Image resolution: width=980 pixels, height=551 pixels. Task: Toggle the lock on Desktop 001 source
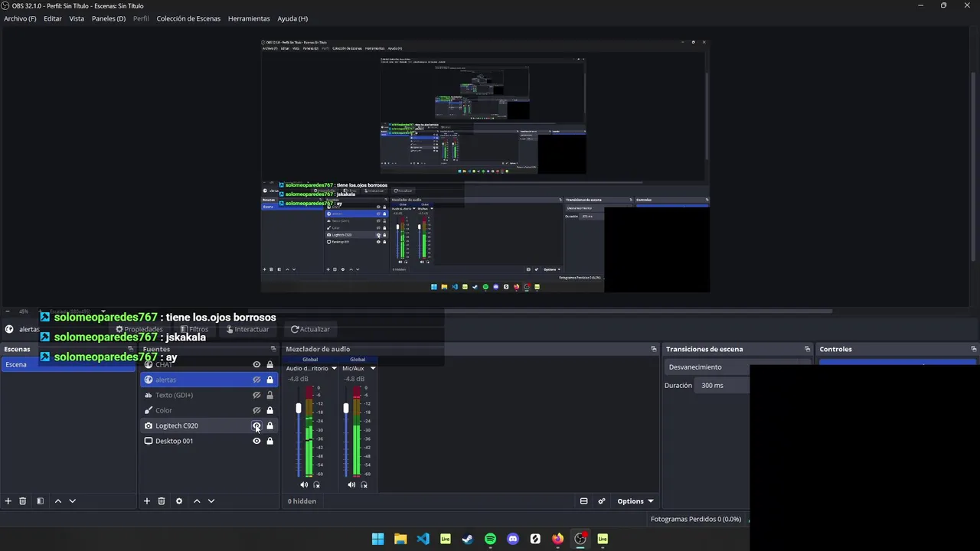click(x=269, y=441)
